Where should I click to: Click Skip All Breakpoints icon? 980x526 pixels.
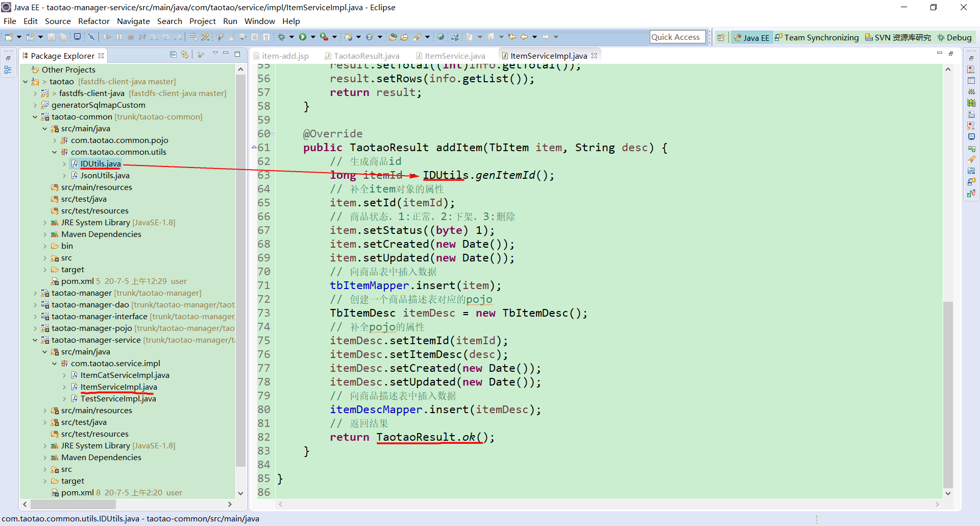pyautogui.click(x=91, y=37)
